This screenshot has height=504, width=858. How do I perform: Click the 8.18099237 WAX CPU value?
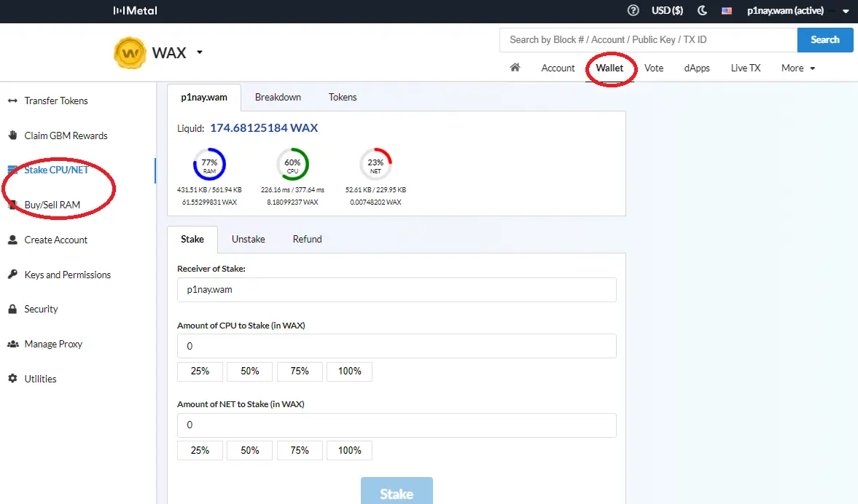coord(292,202)
